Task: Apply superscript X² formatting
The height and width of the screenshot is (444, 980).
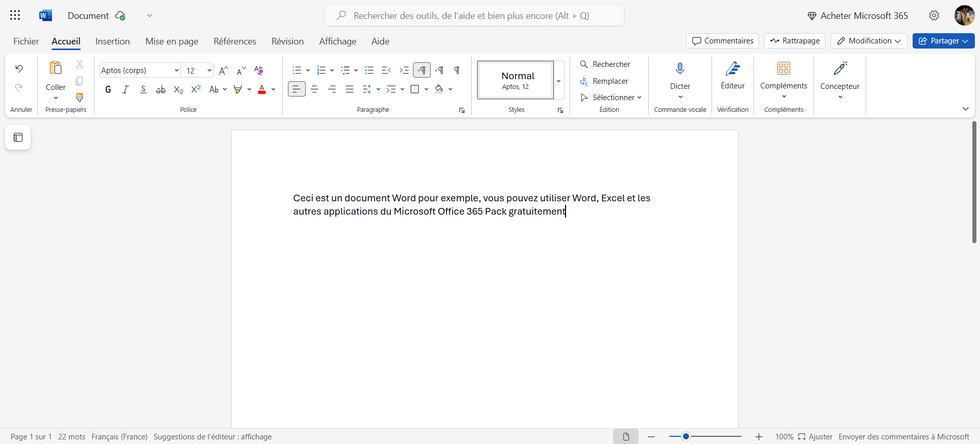Action: coord(196,89)
